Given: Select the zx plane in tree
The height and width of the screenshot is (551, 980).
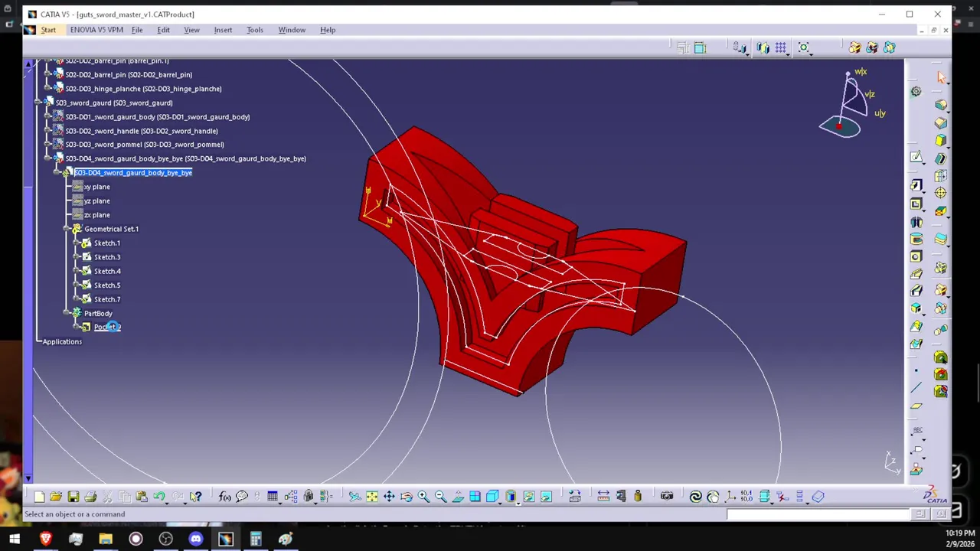Looking at the screenshot, I should [96, 215].
